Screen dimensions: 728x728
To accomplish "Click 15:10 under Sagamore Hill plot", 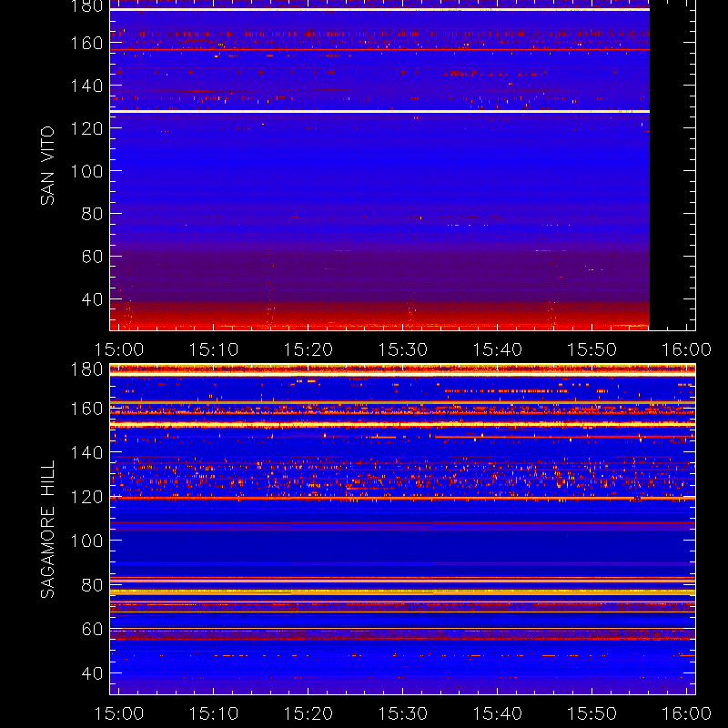I will pos(214,713).
